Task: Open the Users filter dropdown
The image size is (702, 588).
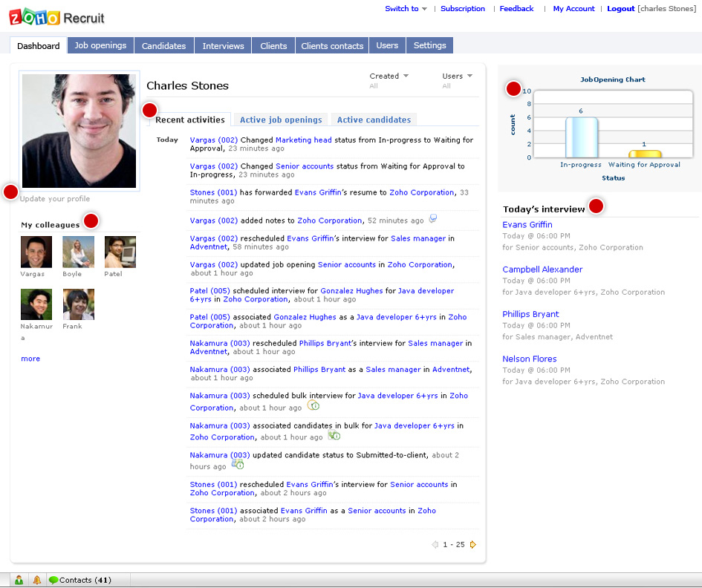Action: (x=458, y=76)
